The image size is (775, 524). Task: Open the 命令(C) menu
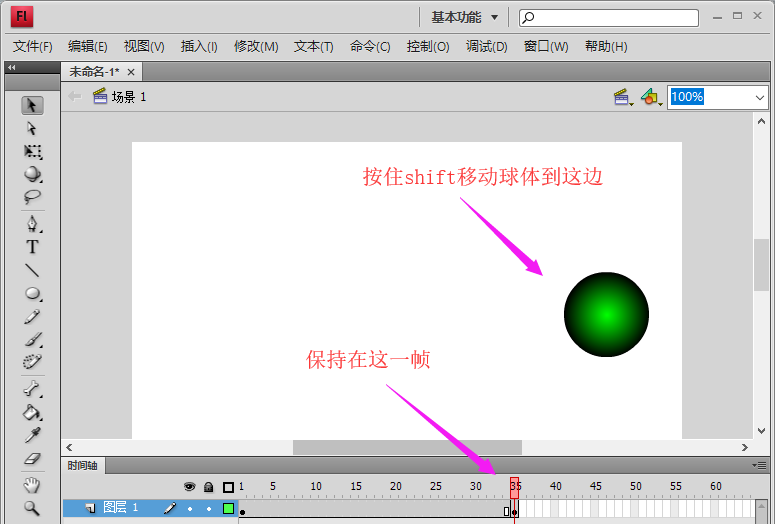370,46
